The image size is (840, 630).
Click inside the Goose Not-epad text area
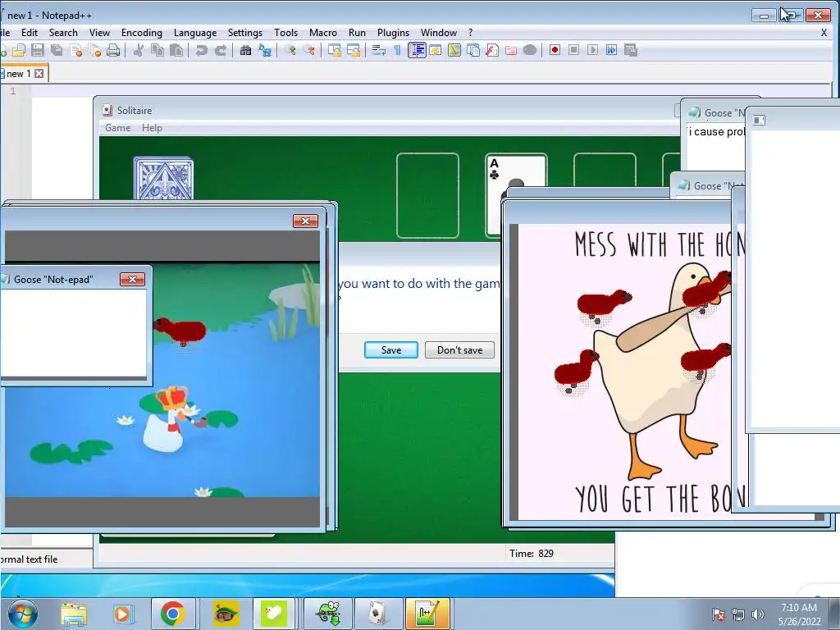(x=73, y=333)
